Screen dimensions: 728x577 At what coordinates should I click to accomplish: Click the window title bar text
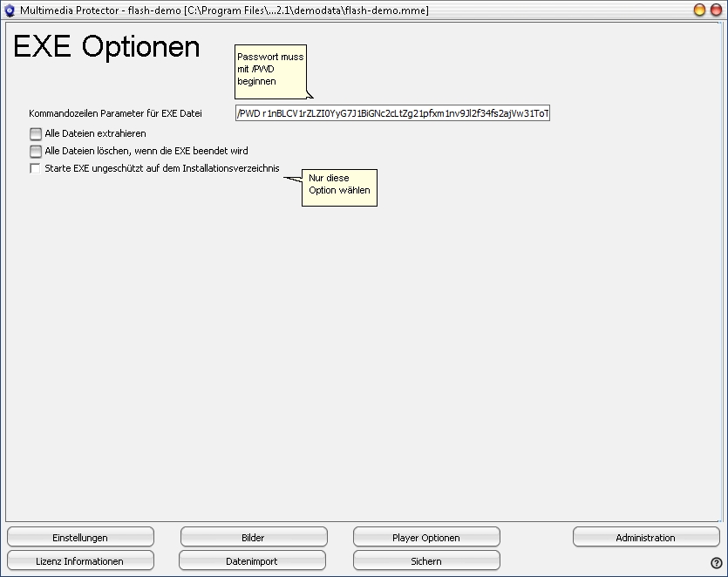[x=224, y=10]
